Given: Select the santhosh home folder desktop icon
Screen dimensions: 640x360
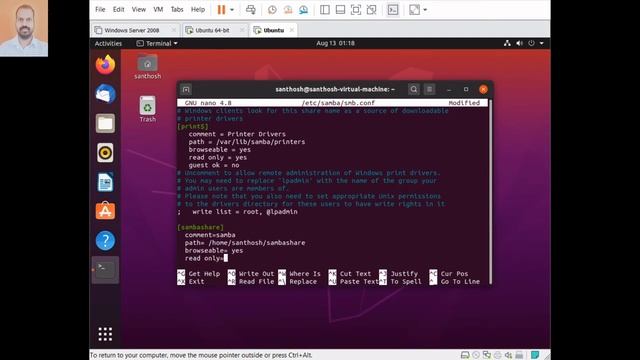Looking at the screenshot, I should (147, 67).
